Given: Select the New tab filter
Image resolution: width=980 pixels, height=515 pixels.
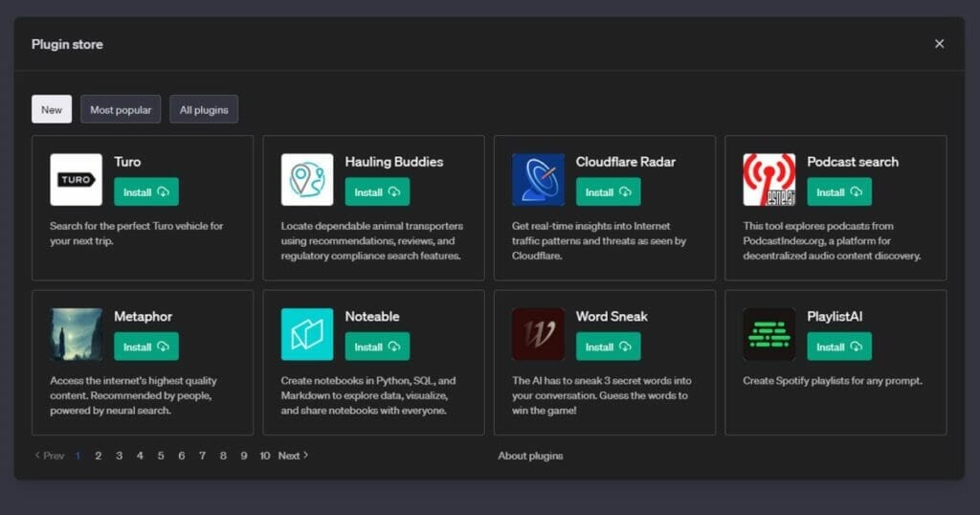Looking at the screenshot, I should tap(52, 109).
